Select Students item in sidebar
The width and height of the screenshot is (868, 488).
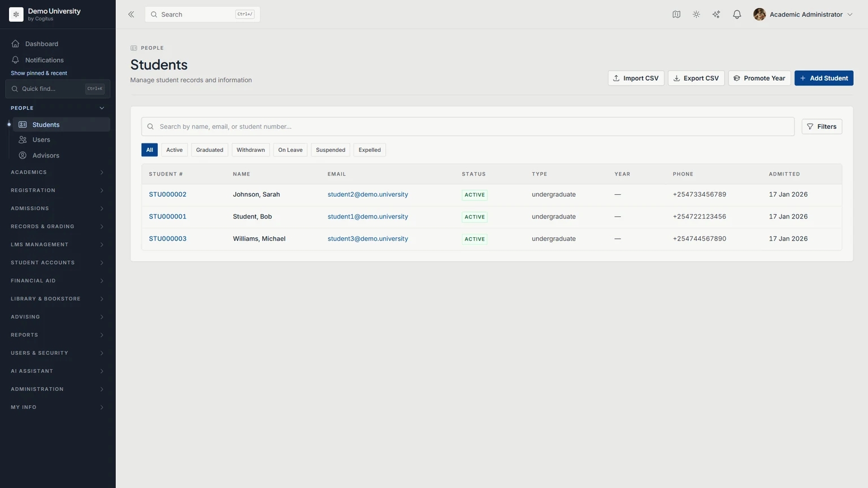pyautogui.click(x=62, y=125)
